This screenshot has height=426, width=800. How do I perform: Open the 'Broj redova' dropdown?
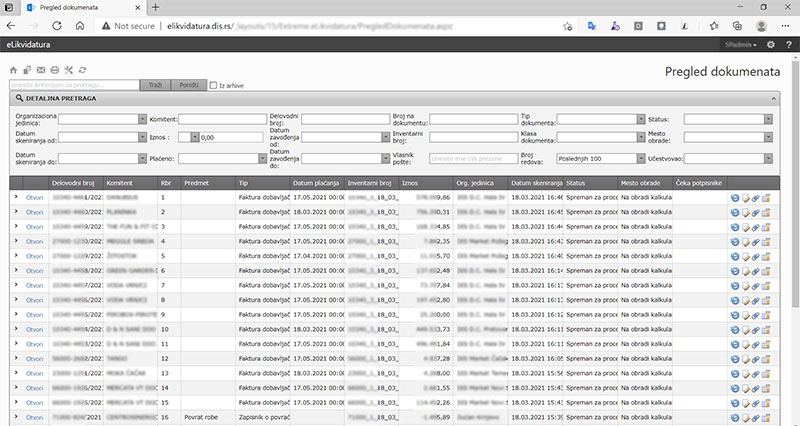pyautogui.click(x=641, y=158)
